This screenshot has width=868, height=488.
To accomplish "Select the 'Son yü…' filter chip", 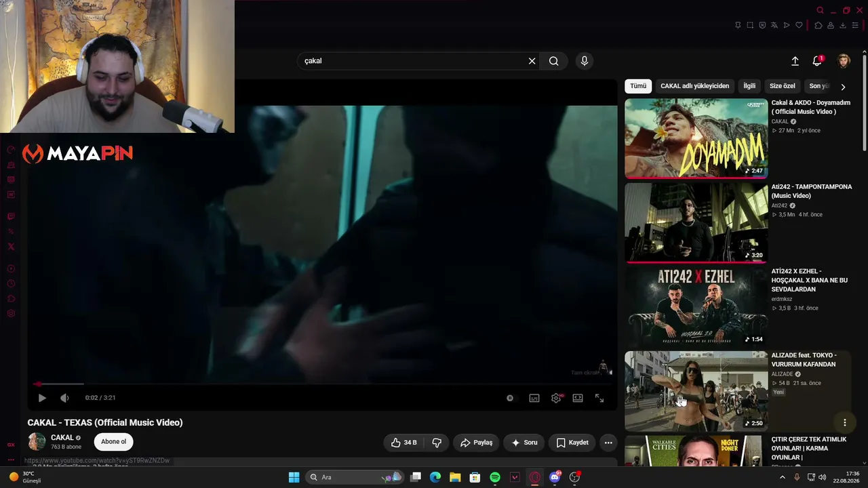I will tap(819, 86).
